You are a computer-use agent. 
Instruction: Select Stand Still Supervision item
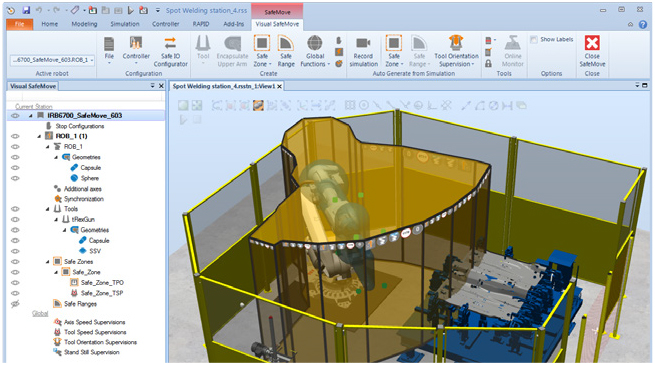click(x=91, y=352)
